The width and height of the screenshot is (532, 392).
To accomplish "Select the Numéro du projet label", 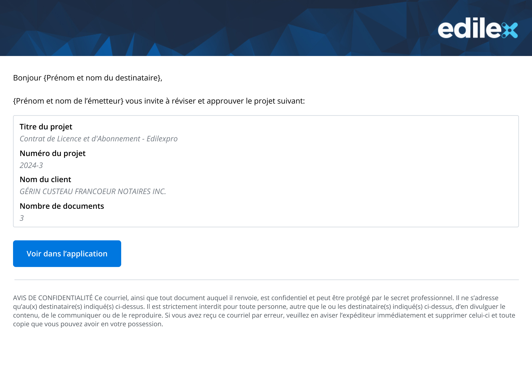I will 52,153.
